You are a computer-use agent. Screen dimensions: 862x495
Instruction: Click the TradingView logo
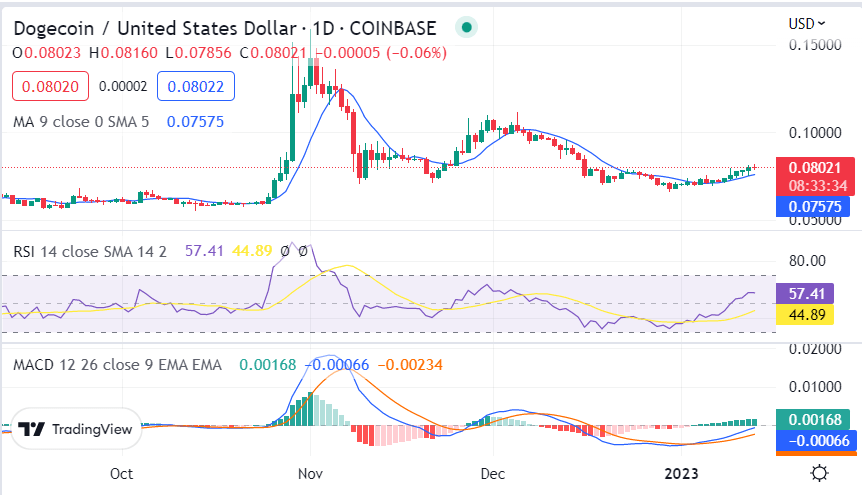(76, 429)
